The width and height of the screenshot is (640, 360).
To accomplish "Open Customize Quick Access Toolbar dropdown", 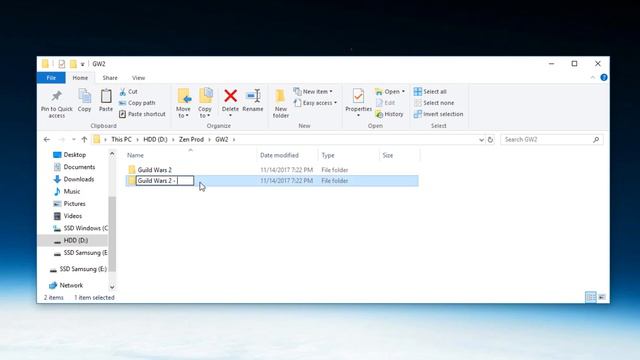I will pos(82,64).
